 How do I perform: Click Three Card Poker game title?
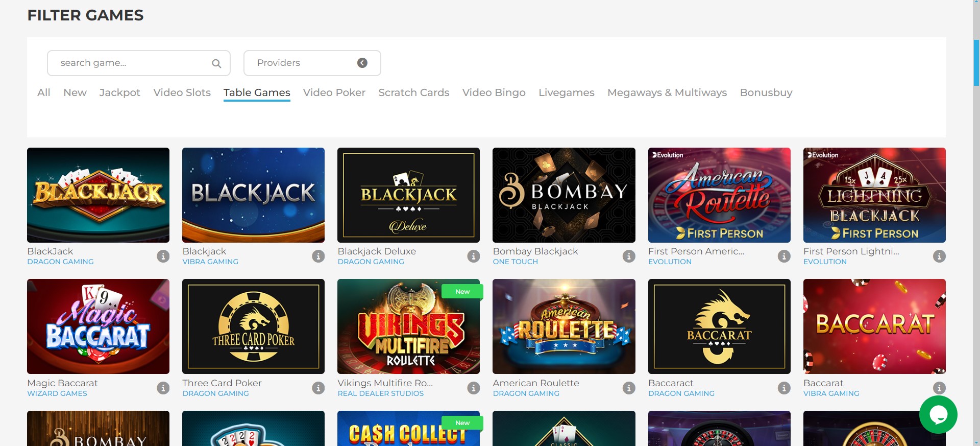tap(222, 383)
